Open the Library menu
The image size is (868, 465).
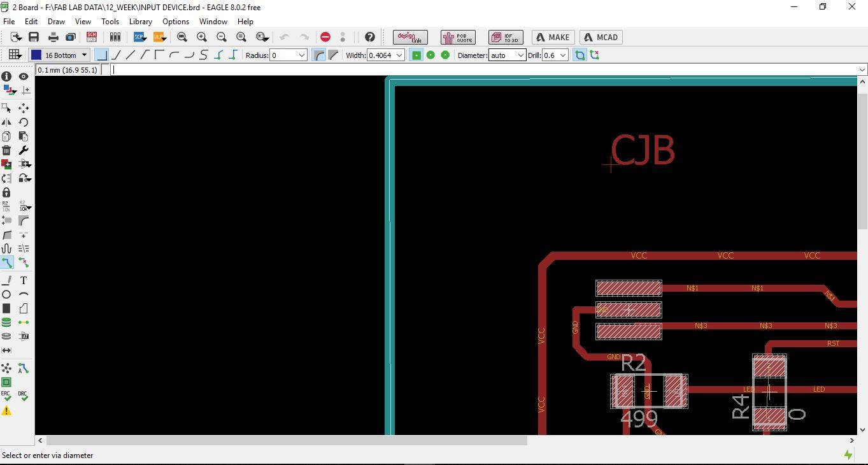tap(141, 22)
